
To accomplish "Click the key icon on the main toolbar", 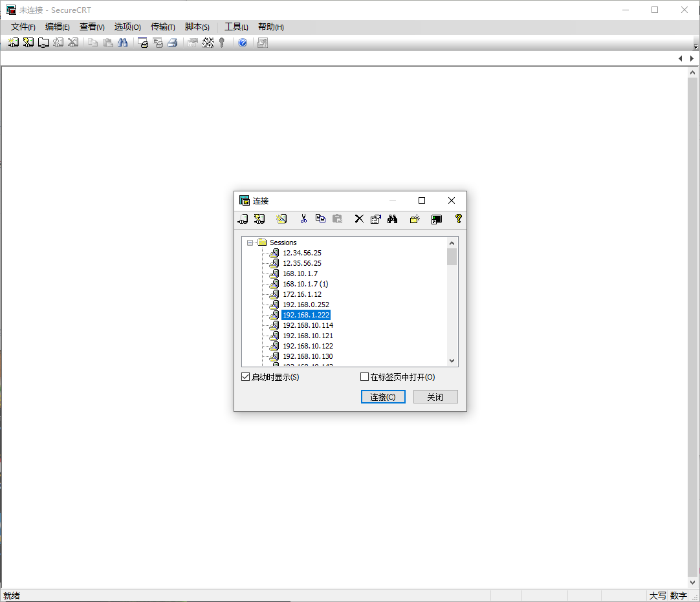I will (222, 43).
